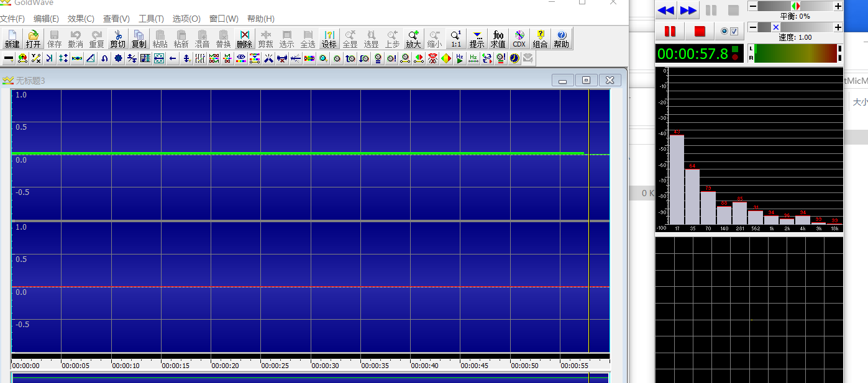Viewport: 868px width, 383px height.
Task: Open the CDX disc reader tool
Action: click(x=519, y=38)
